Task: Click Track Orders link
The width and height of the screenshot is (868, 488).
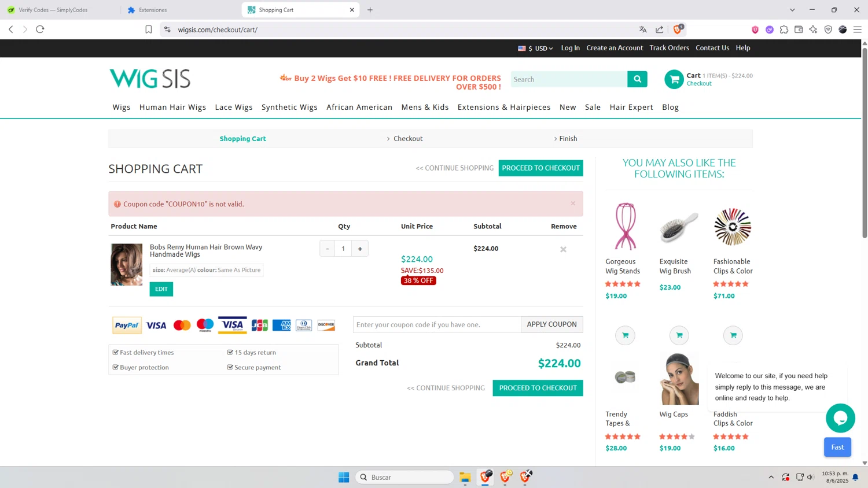Action: click(x=669, y=48)
